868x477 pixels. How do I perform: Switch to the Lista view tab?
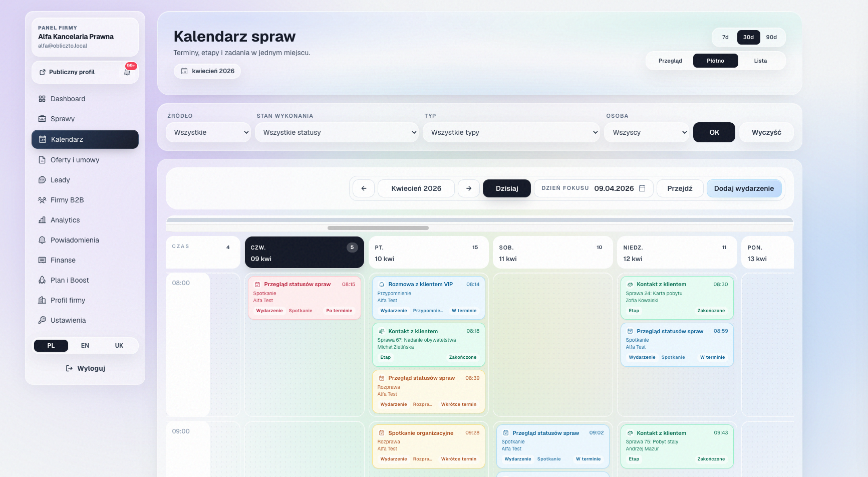(x=760, y=61)
